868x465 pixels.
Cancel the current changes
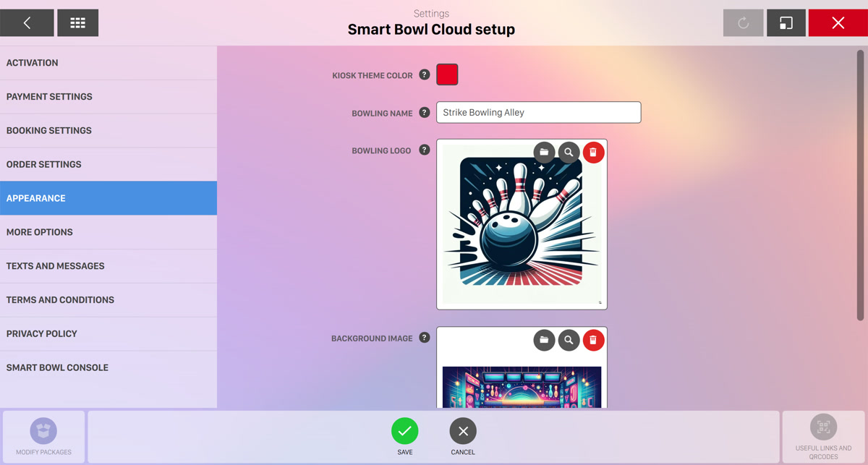click(463, 431)
